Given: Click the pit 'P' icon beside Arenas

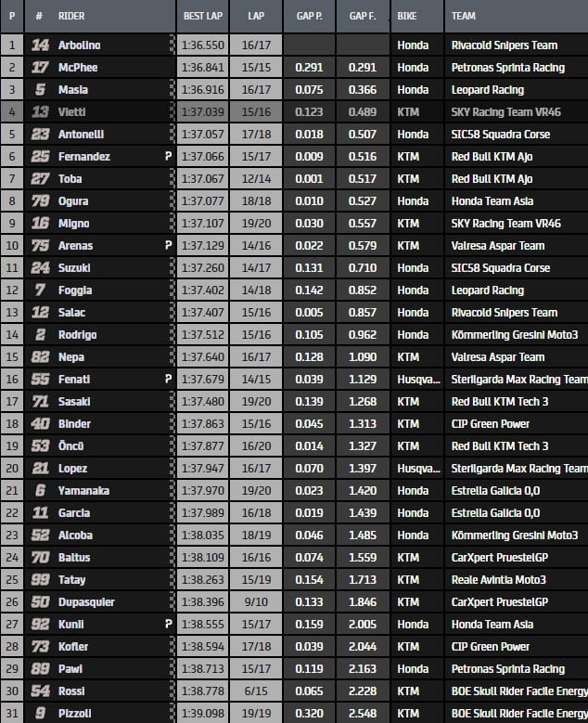Looking at the screenshot, I should [x=168, y=246].
